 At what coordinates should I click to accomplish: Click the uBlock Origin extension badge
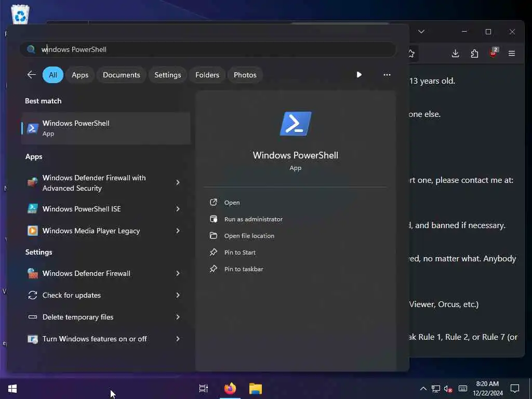[x=494, y=52]
